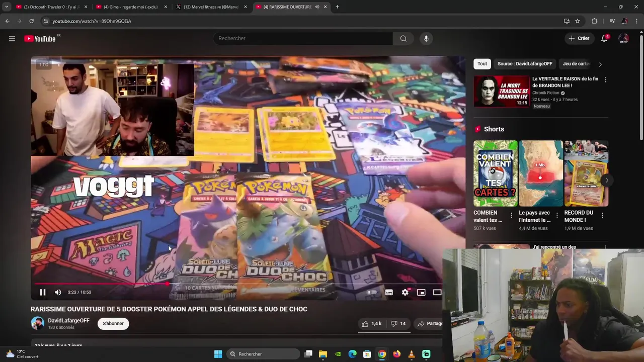Open the Chronik Fiction channel link

coord(546,93)
